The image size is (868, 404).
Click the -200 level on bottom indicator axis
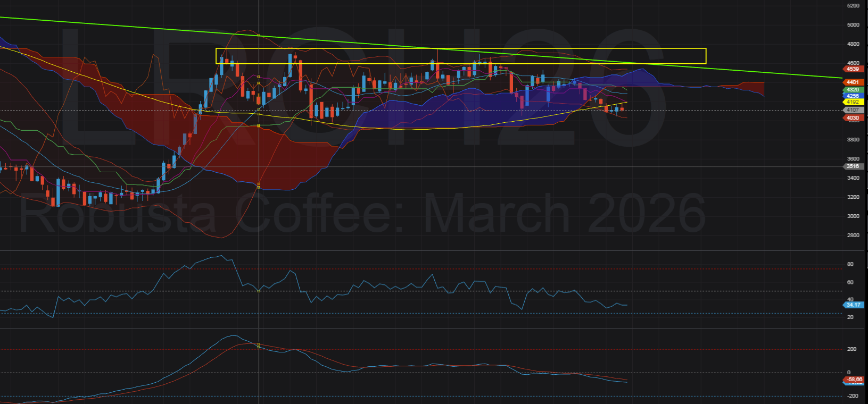pyautogui.click(x=853, y=396)
